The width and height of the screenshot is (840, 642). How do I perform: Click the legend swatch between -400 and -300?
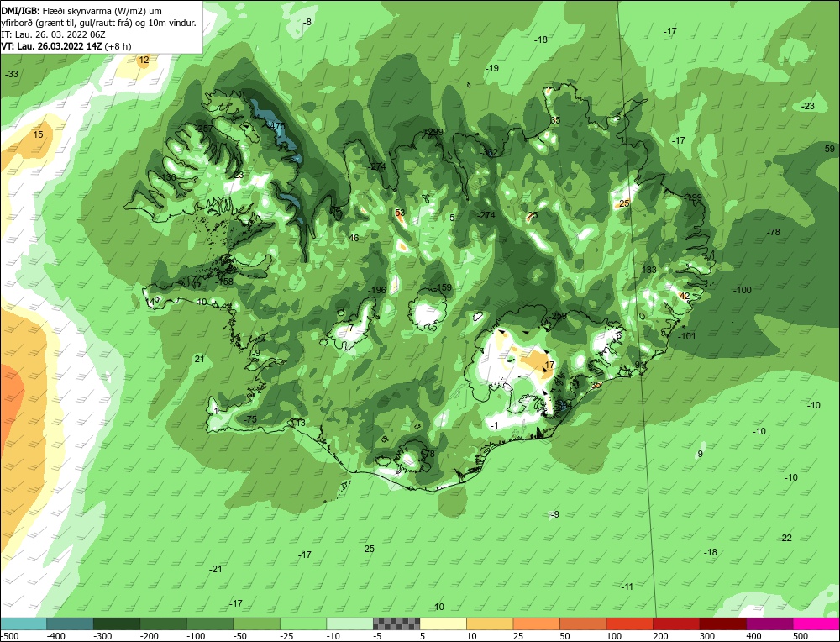click(x=71, y=624)
